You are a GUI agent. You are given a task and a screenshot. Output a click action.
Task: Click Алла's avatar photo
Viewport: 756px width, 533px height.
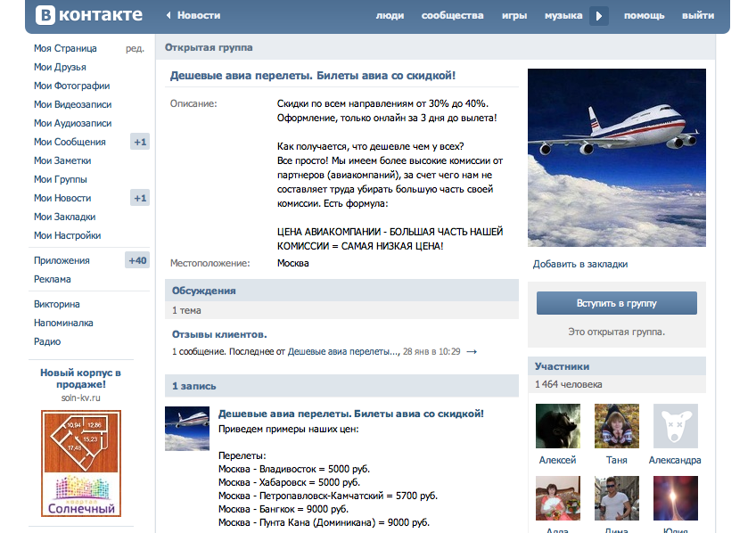558,498
